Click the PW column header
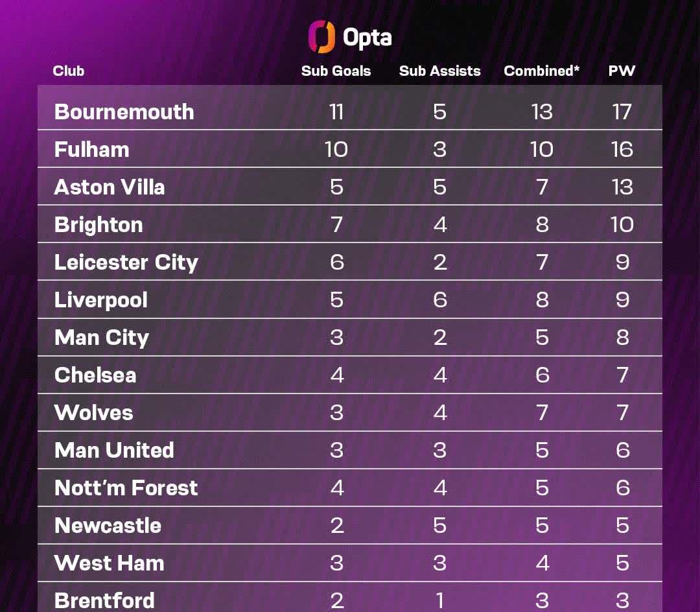 tap(622, 71)
